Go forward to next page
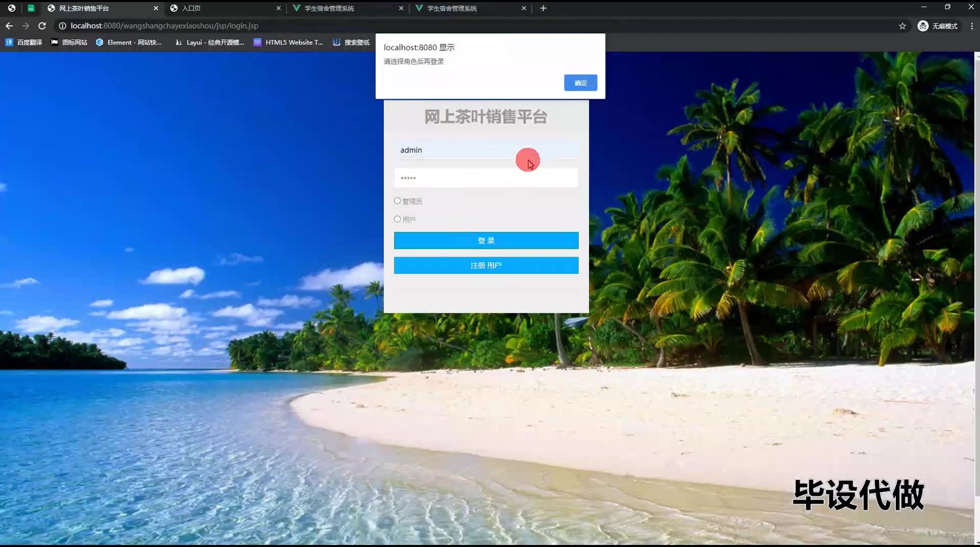Screen dimensions: 980x547 pyautogui.click(x=26, y=26)
